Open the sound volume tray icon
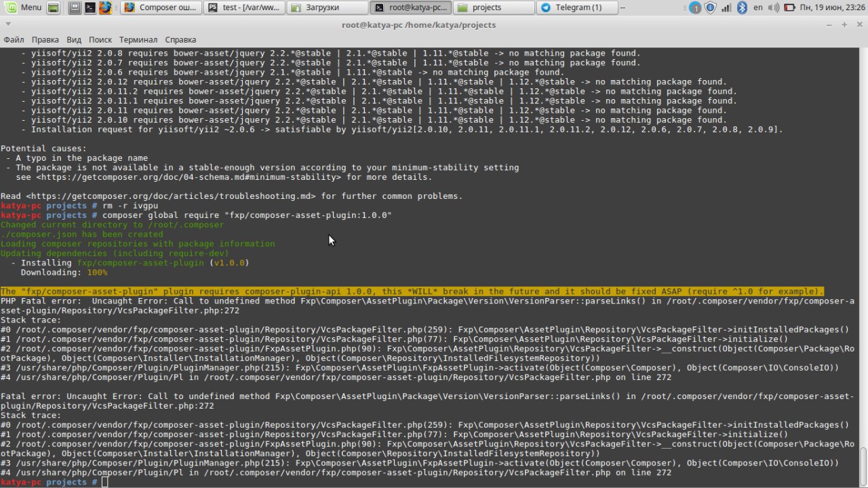Screen dimensions: 868x488 coord(775,8)
